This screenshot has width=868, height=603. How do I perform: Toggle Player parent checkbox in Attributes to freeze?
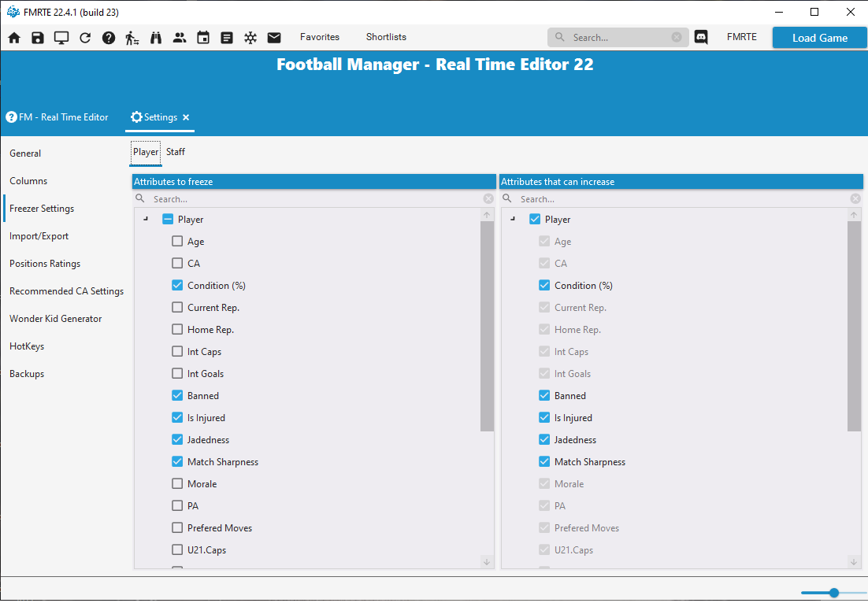[168, 219]
